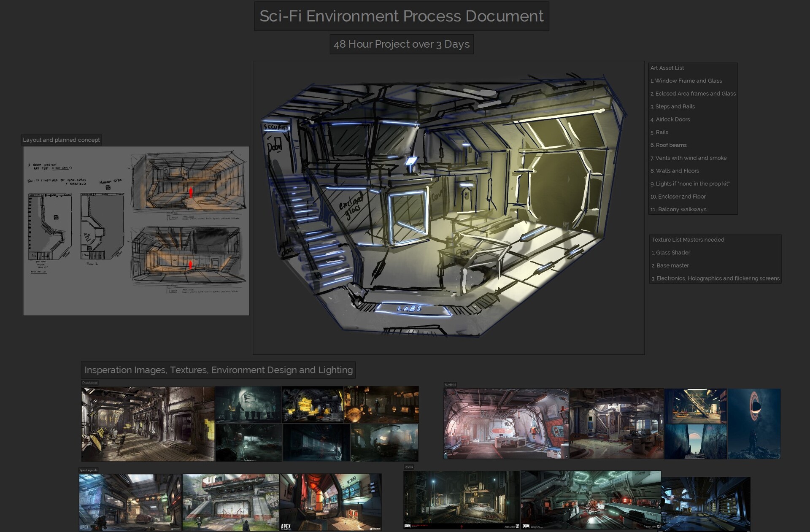
Task: Click the Insperation Images section header
Action: pyautogui.click(x=219, y=370)
